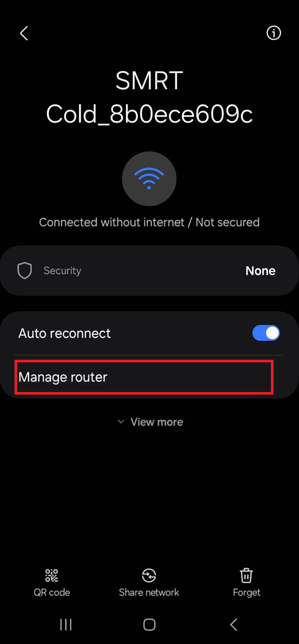Viewport: 299px width, 644px height.
Task: Tap the back arrow at top left
Action: [x=23, y=33]
